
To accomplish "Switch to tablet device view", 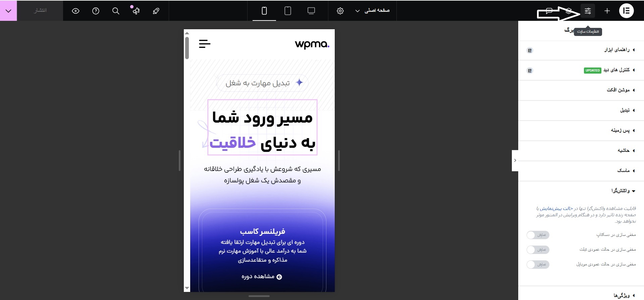I will pyautogui.click(x=288, y=11).
